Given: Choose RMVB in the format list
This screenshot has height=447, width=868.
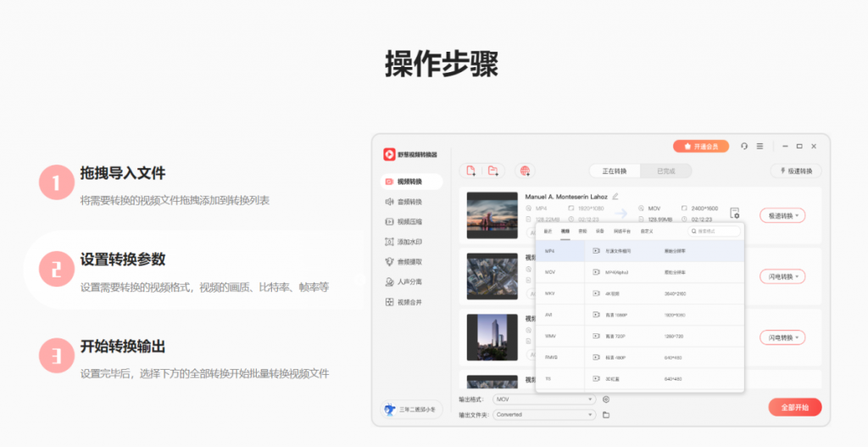Looking at the screenshot, I should tap(560, 357).
